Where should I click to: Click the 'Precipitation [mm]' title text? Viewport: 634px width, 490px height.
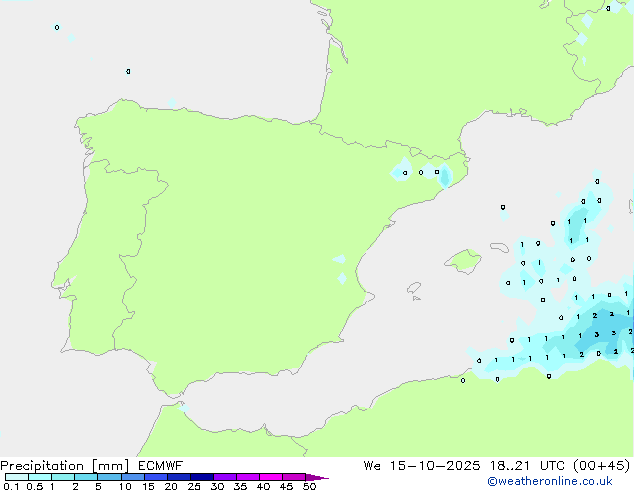pyautogui.click(x=65, y=466)
